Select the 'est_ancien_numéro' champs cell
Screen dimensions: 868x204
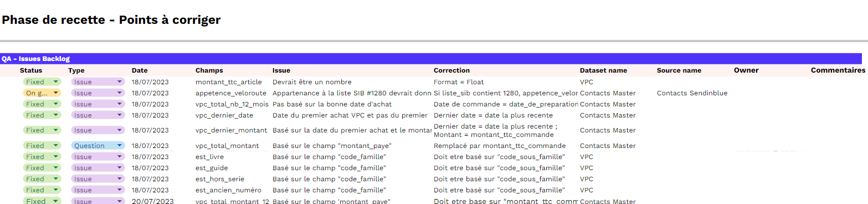[x=228, y=190]
